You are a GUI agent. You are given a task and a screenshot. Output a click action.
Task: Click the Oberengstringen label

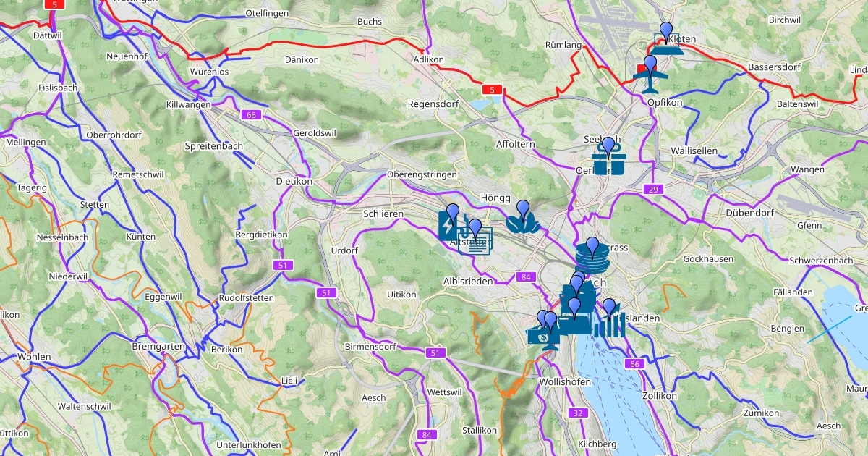(422, 174)
